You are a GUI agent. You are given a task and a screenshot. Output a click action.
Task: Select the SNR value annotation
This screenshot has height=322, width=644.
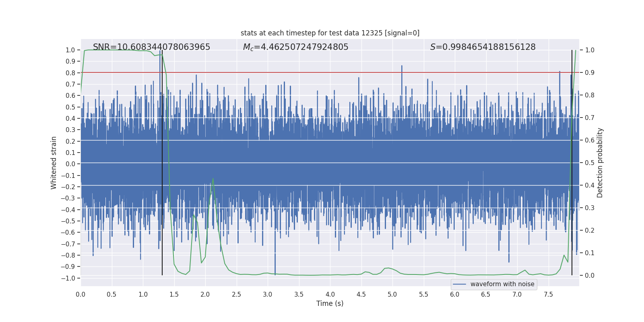[151, 47]
